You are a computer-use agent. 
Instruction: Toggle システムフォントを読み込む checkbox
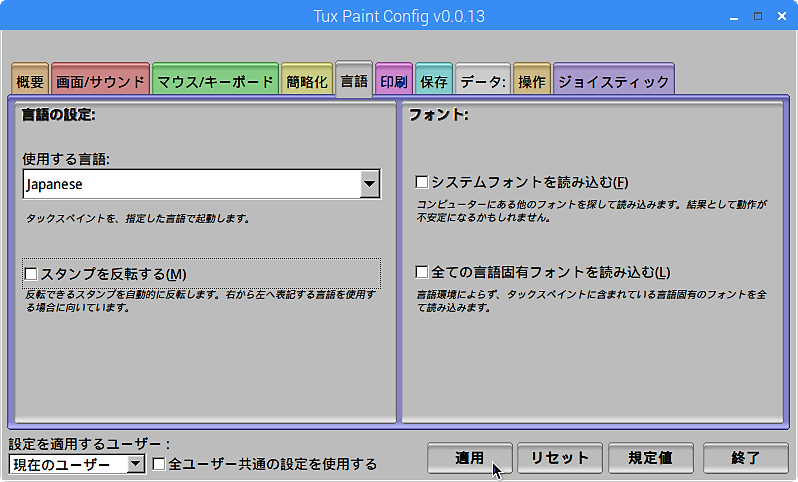tap(422, 182)
